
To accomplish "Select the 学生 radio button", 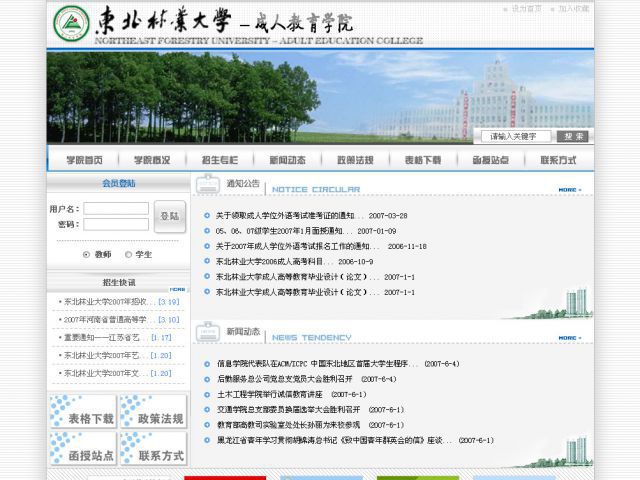I will (x=127, y=254).
